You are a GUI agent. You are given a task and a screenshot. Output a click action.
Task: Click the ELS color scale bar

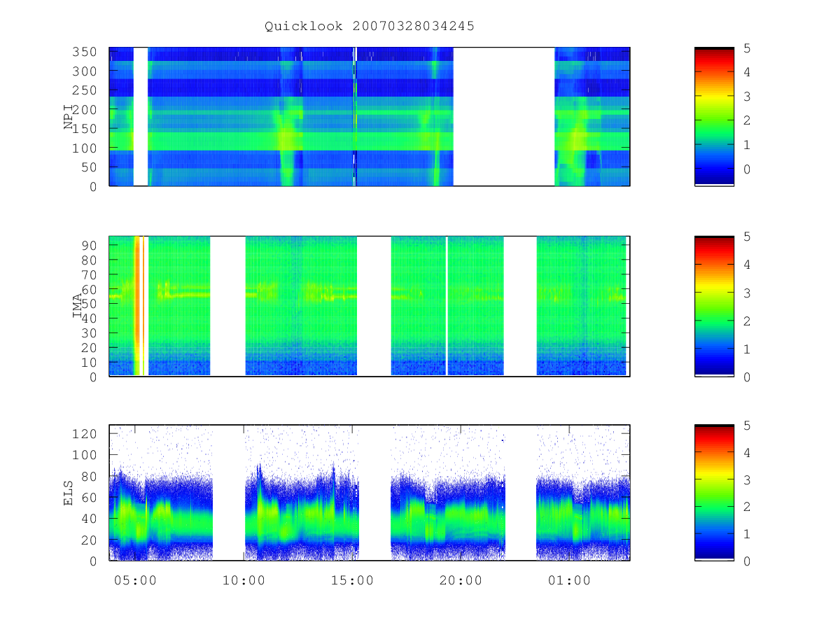pos(714,493)
